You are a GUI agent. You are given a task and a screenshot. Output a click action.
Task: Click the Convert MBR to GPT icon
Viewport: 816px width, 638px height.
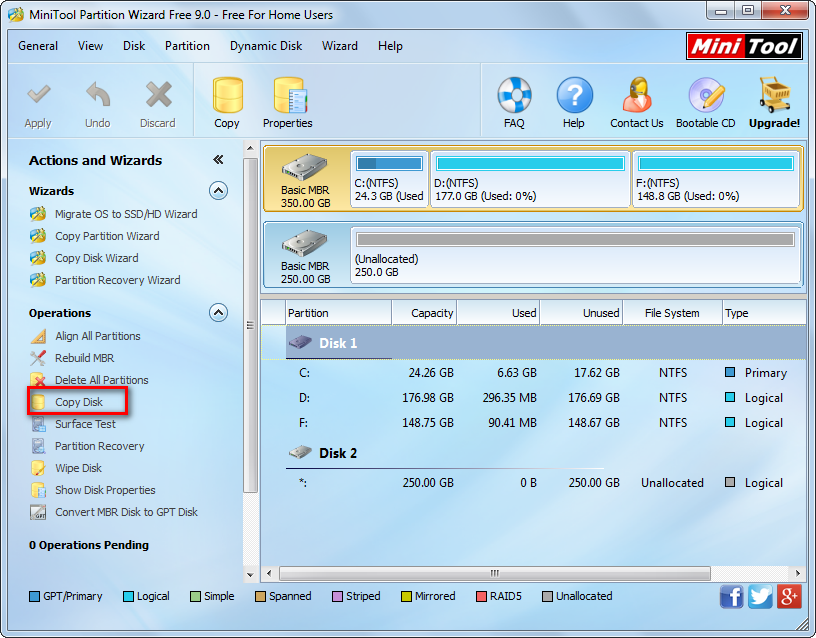pyautogui.click(x=38, y=512)
